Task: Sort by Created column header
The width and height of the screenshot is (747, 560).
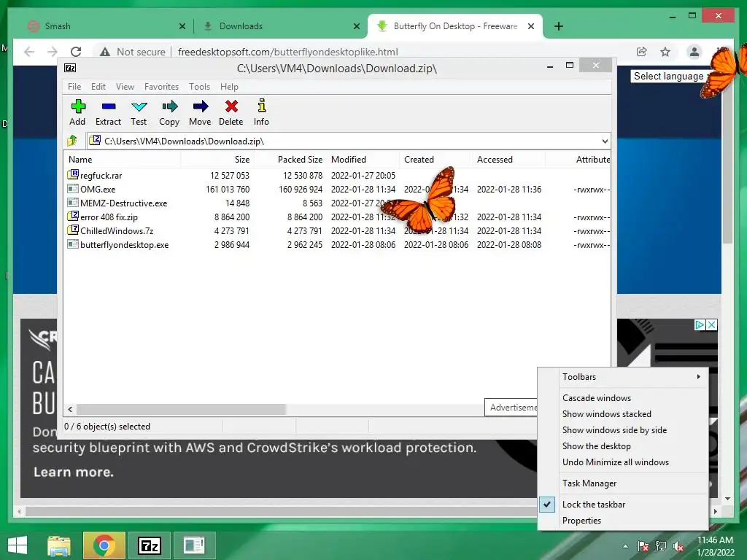Action: pyautogui.click(x=436, y=160)
